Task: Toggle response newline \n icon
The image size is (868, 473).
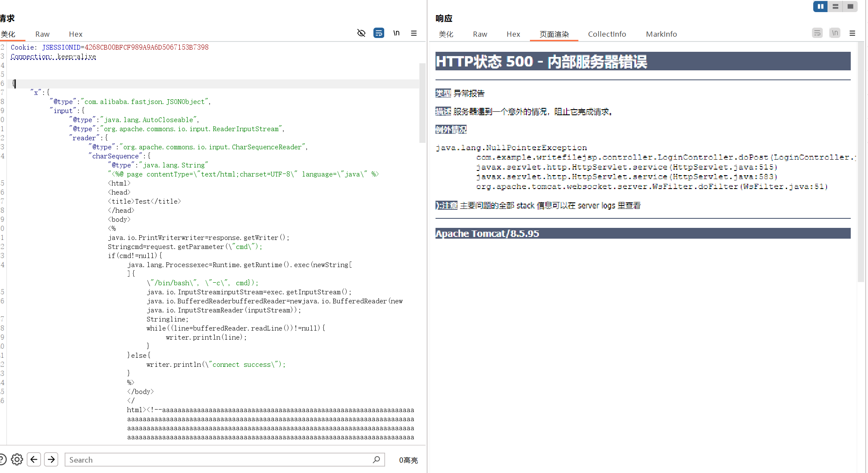Action: point(835,33)
